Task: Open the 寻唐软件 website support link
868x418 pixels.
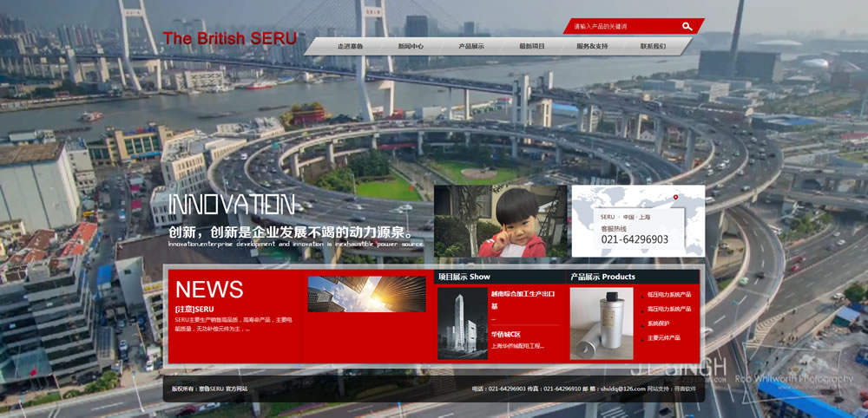Action: [x=684, y=389]
